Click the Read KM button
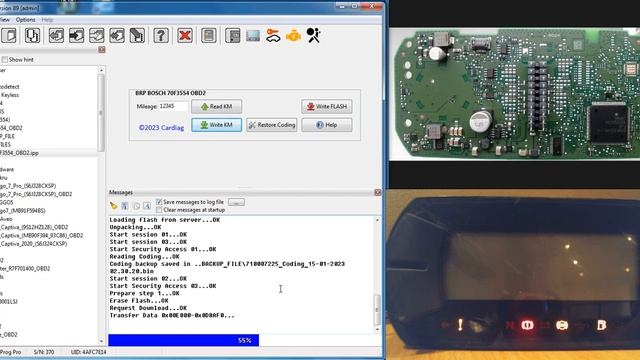The image size is (640, 360). pos(216,107)
